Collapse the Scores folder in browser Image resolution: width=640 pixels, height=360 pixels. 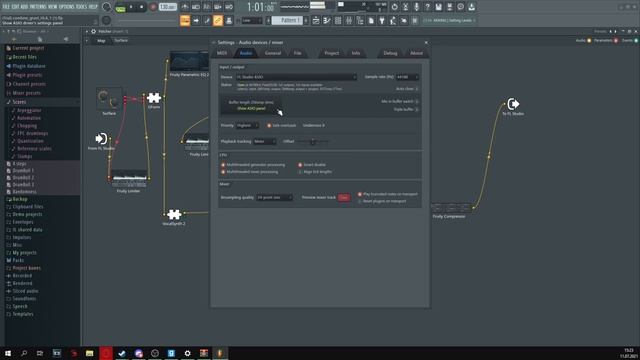19,102
